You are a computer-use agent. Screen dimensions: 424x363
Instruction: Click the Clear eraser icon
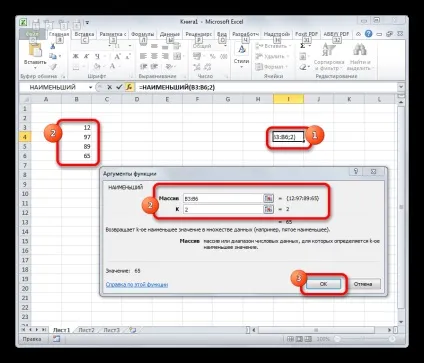click(303, 67)
